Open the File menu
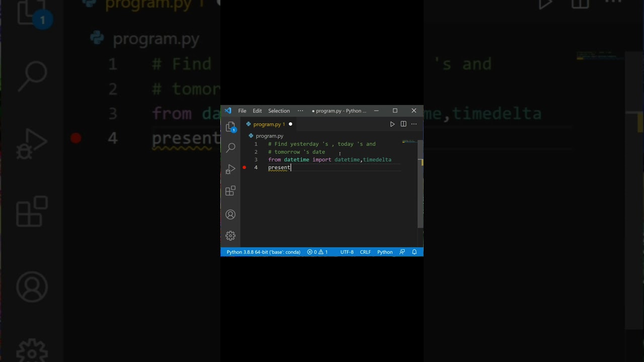644x362 pixels. pos(242,111)
